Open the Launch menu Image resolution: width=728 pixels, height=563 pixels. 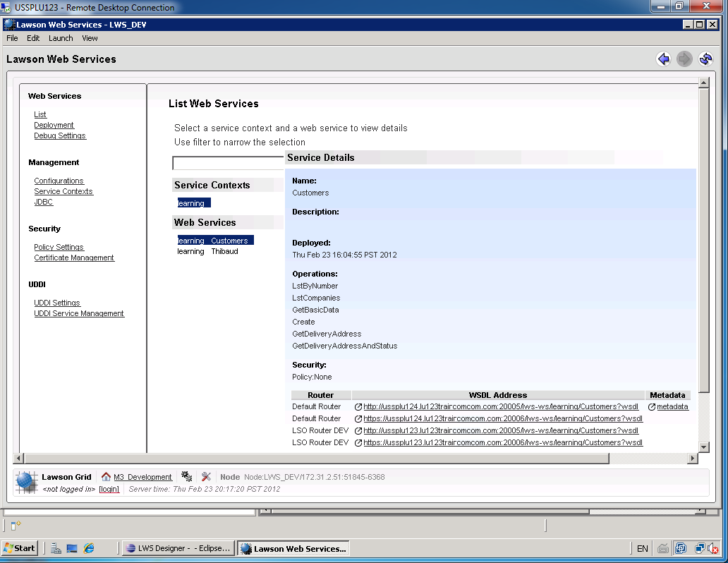(61, 38)
